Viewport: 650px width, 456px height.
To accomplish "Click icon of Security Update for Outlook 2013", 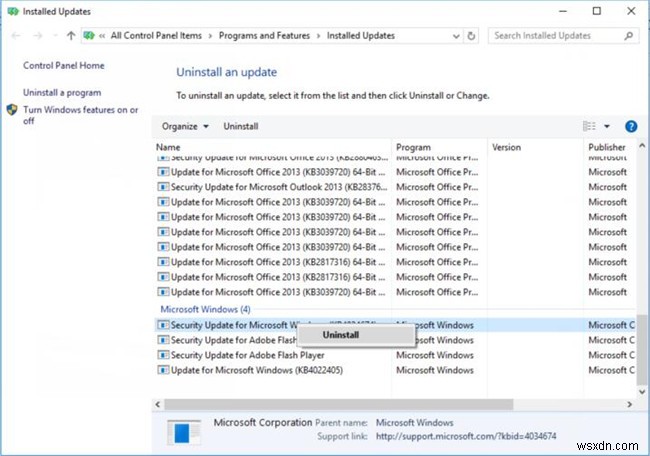I will click(163, 187).
